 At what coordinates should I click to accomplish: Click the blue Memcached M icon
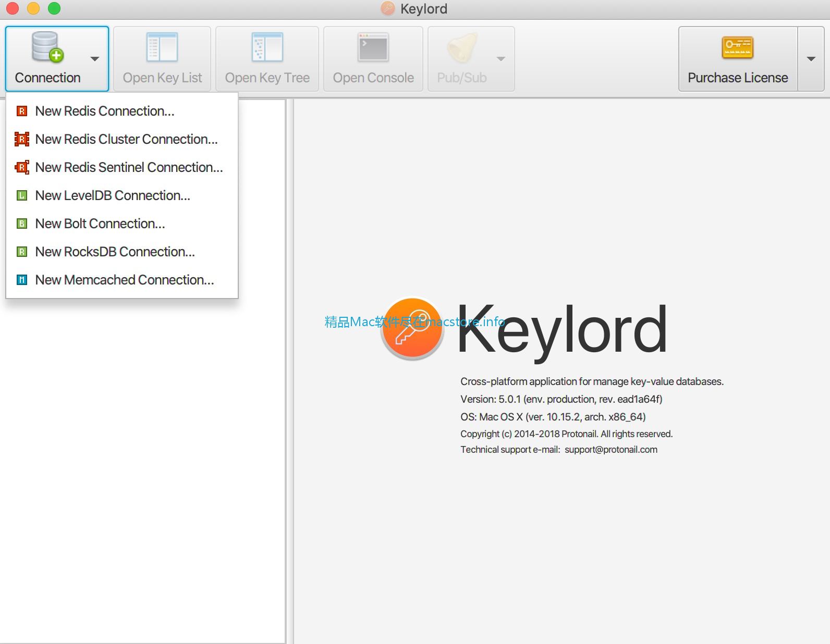[x=22, y=280]
